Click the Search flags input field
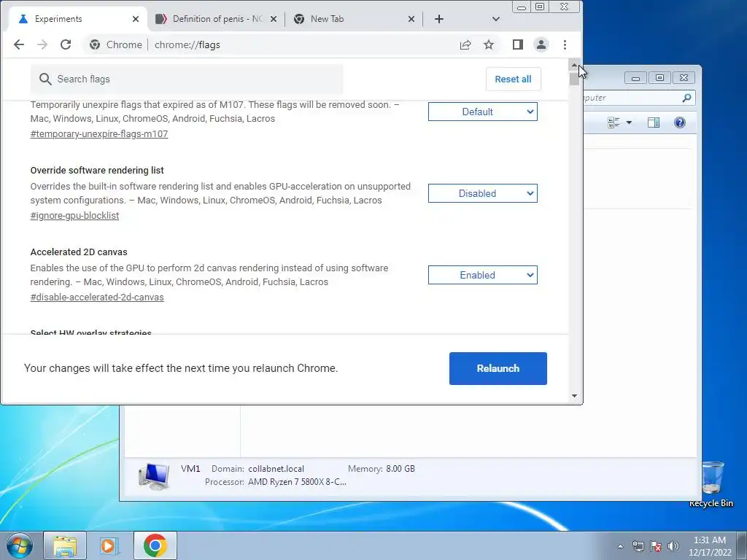Viewport: 747px width, 560px height. point(187,79)
